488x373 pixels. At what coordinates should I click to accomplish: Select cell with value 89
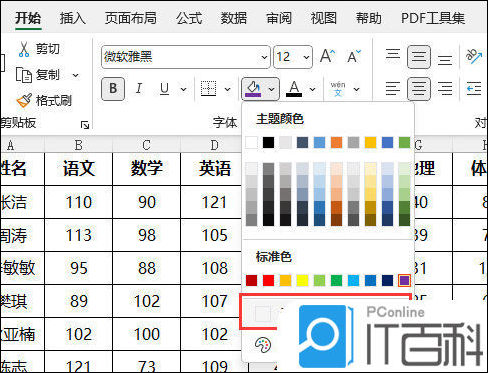(x=79, y=301)
